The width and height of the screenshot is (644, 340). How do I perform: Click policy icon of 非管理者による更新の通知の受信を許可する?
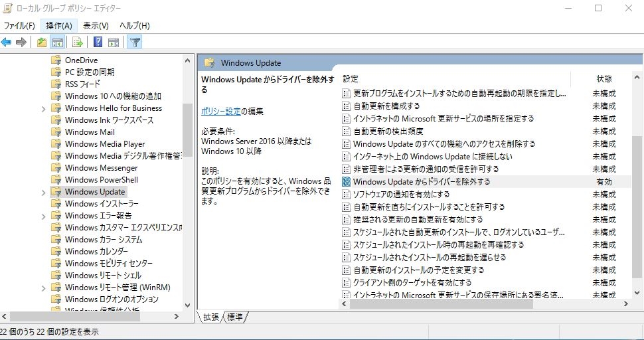pos(346,169)
